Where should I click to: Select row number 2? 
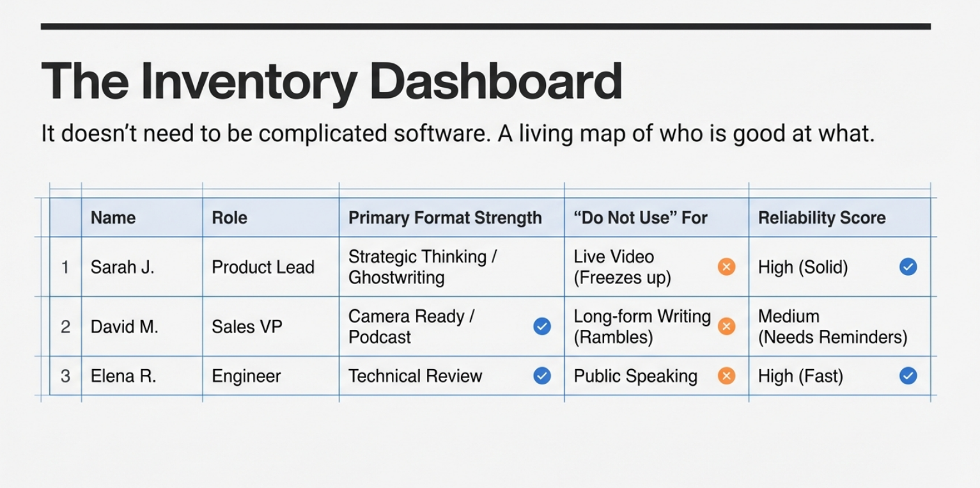[65, 327]
